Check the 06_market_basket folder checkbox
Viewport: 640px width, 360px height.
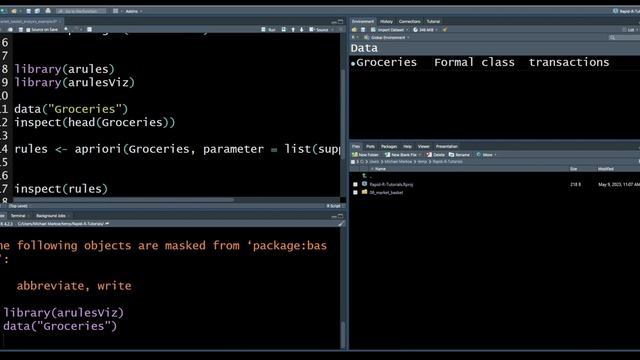coord(355,192)
